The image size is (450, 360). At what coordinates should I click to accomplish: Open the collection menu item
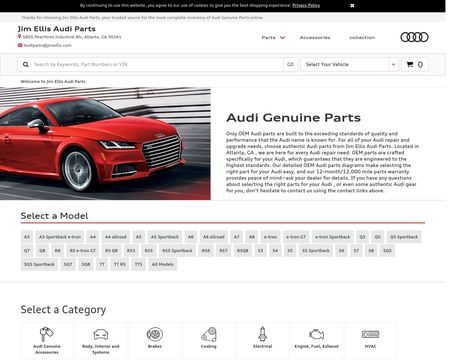coord(362,37)
